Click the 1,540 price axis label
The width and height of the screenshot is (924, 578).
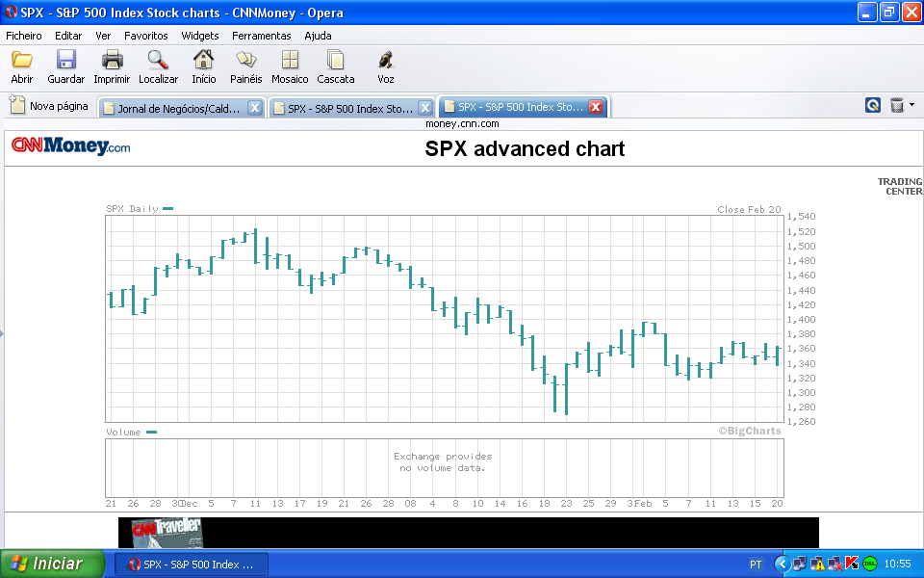(801, 217)
